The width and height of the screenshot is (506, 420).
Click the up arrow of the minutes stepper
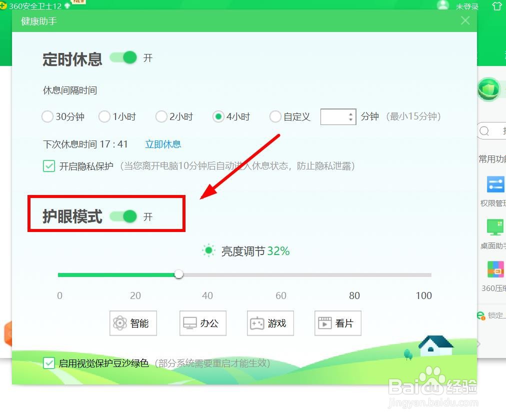tap(350, 113)
